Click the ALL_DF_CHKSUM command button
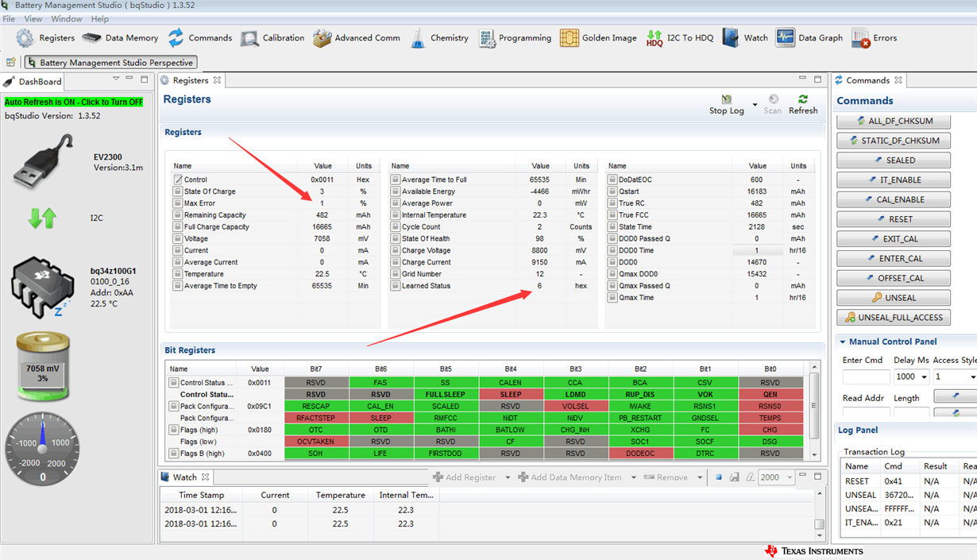 point(893,121)
